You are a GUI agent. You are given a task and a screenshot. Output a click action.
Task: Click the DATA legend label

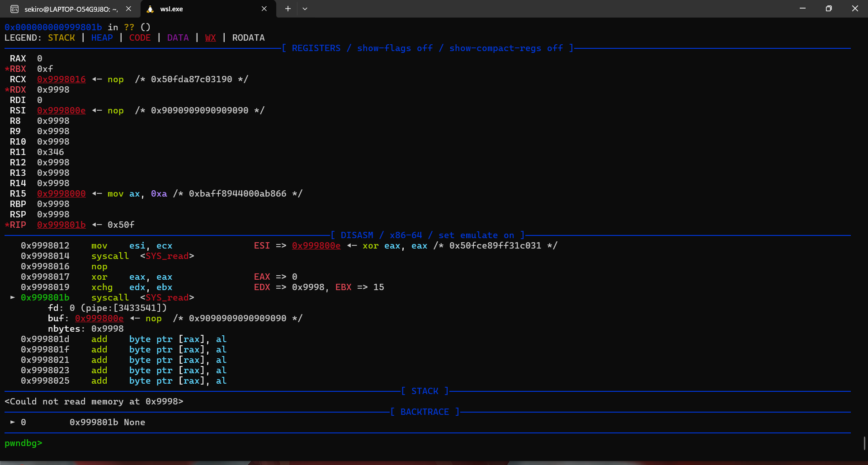178,38
